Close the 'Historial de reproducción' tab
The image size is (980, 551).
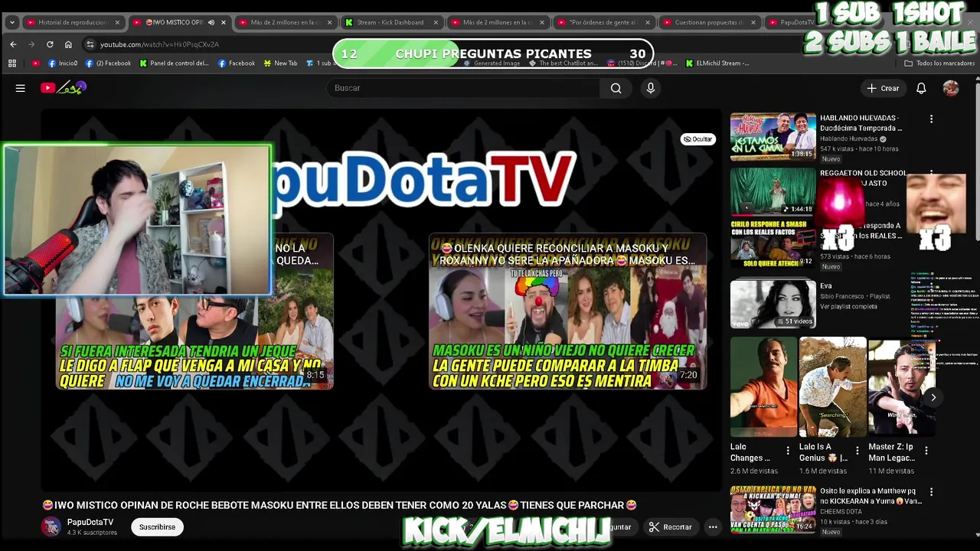[x=117, y=22]
